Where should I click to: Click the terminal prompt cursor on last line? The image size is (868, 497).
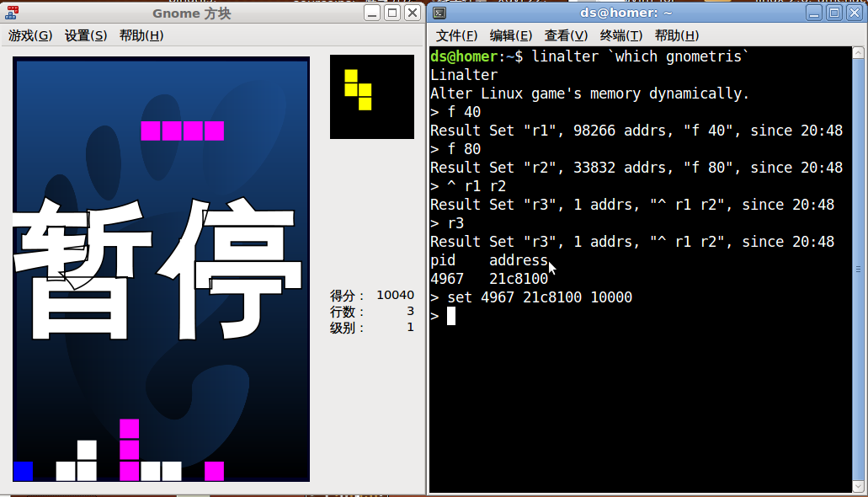[x=451, y=317]
